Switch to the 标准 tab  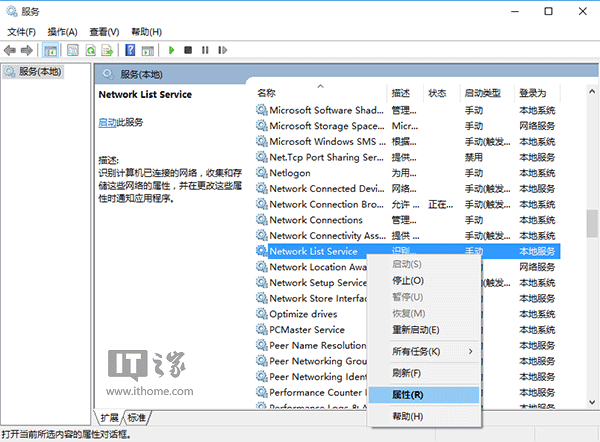pos(137,417)
